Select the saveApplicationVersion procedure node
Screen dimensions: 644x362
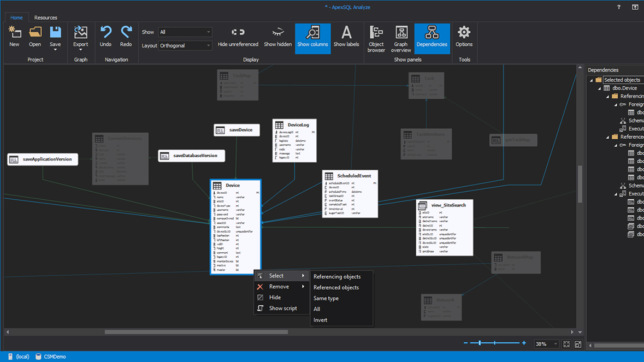click(43, 159)
